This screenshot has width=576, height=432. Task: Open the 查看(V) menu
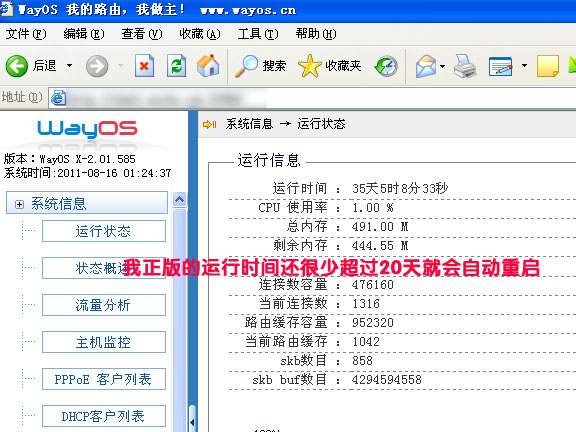[x=142, y=34]
